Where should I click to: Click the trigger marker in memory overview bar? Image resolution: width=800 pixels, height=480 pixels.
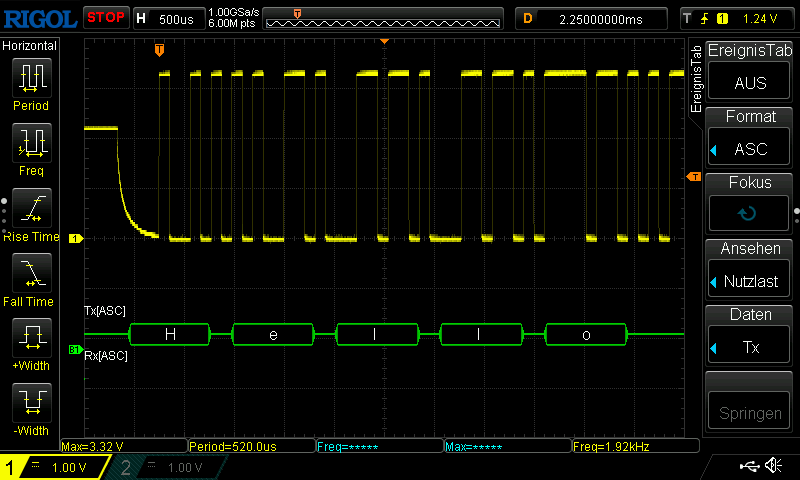[x=297, y=13]
